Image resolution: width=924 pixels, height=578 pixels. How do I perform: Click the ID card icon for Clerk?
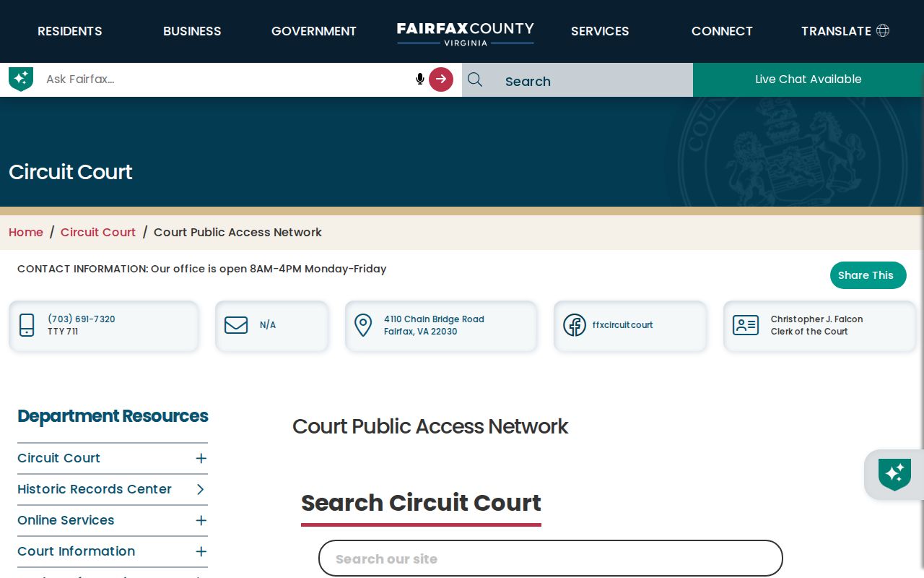[x=746, y=325]
